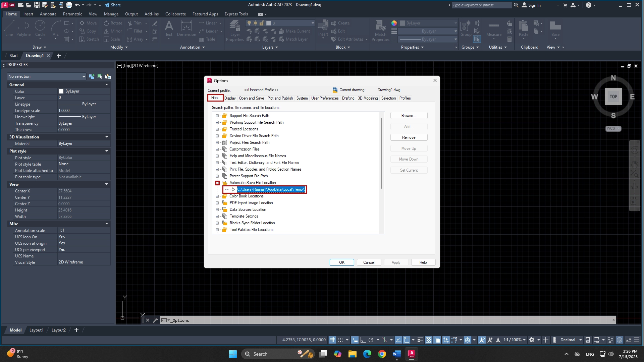644x362 pixels.
Task: Toggle the pickadd selection mode button
Action: 92,76
